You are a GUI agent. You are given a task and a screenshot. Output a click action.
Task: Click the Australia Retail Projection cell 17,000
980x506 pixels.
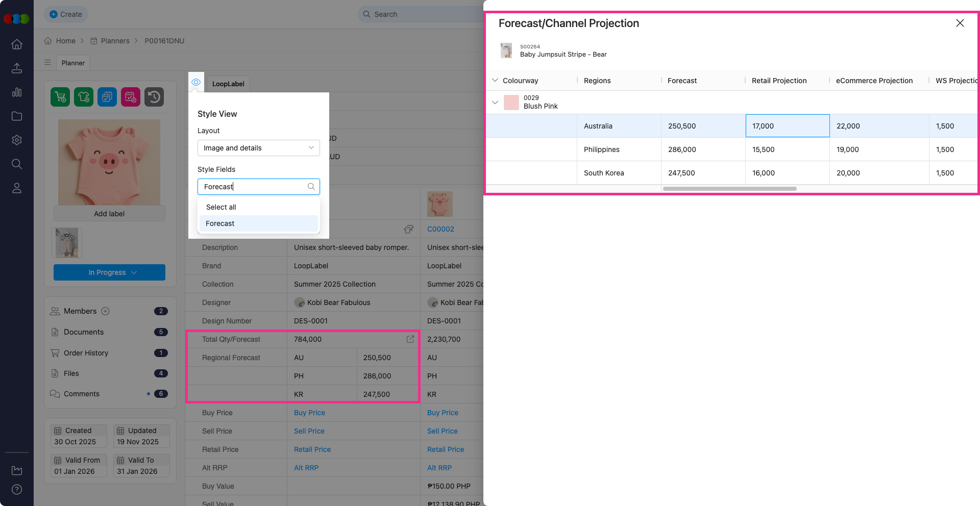coord(787,126)
